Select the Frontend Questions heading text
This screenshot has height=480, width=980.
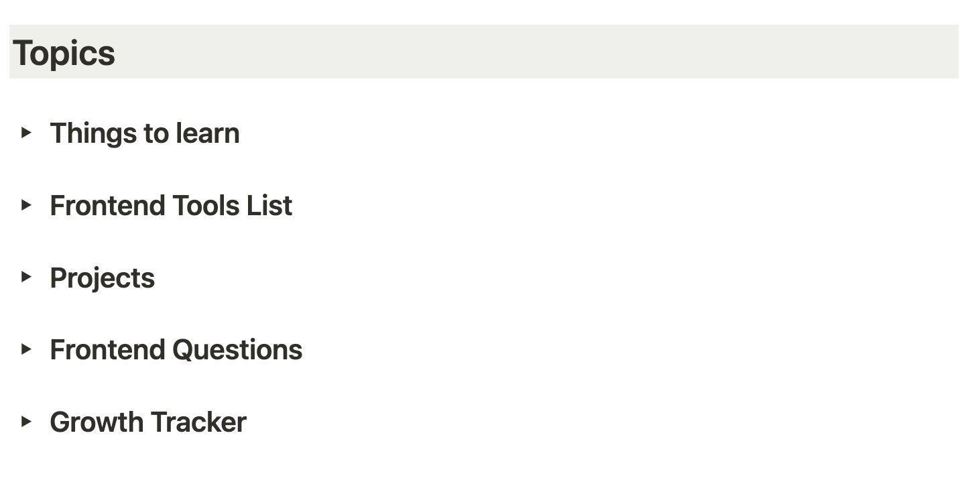(176, 350)
